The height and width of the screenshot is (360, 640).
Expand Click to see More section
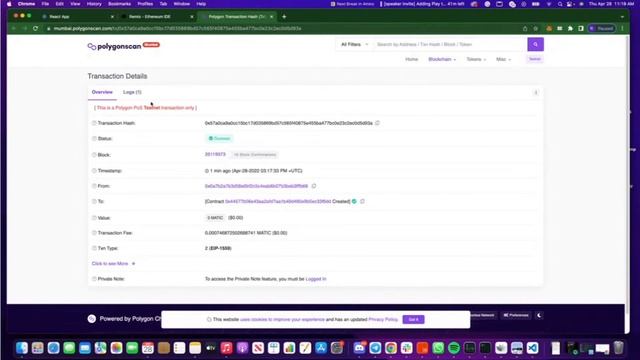coord(113,264)
